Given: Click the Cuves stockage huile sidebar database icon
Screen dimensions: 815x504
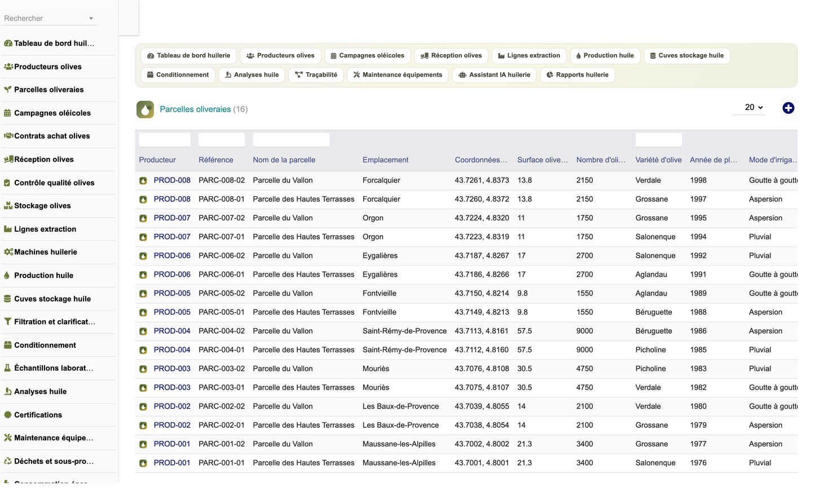Looking at the screenshot, I should 7,299.
